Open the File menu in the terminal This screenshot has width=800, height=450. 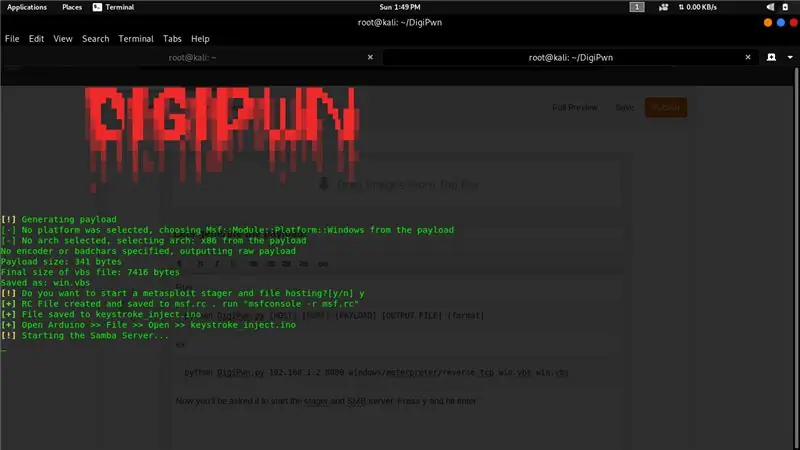12,39
